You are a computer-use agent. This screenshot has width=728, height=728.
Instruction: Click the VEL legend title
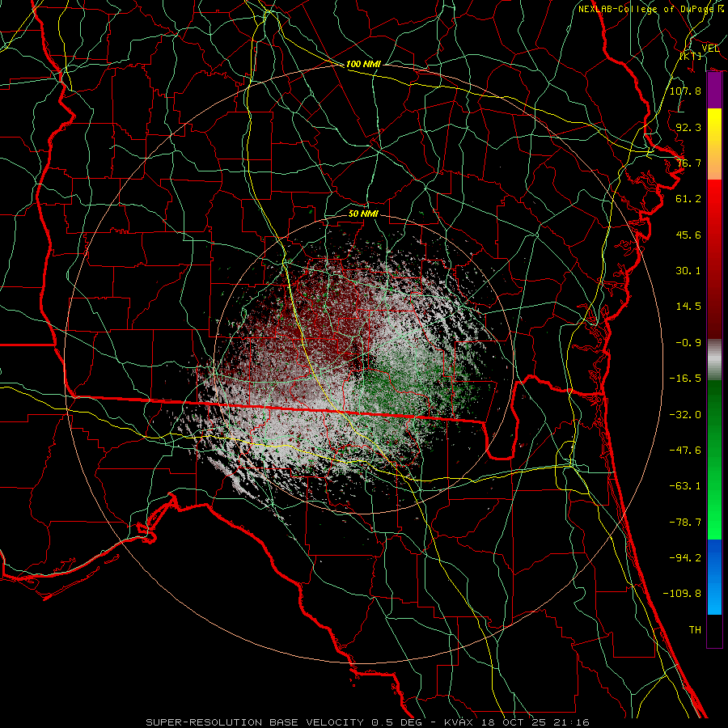[710, 49]
